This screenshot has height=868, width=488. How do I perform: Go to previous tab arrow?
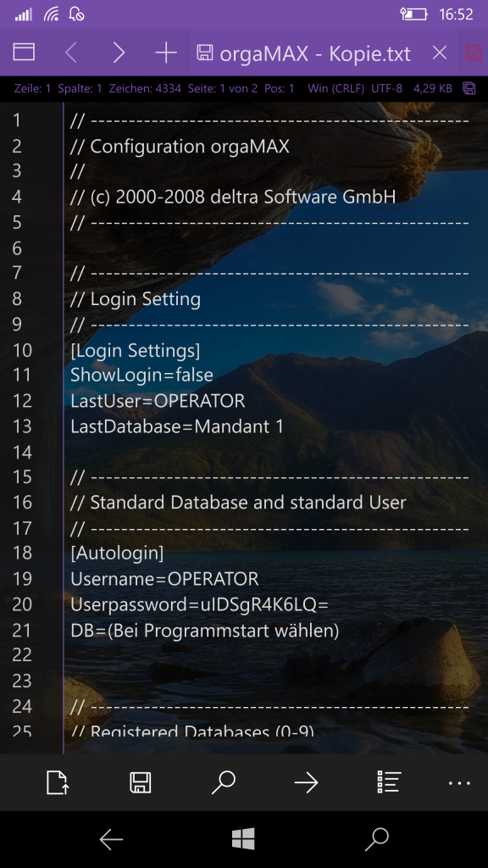[71, 53]
